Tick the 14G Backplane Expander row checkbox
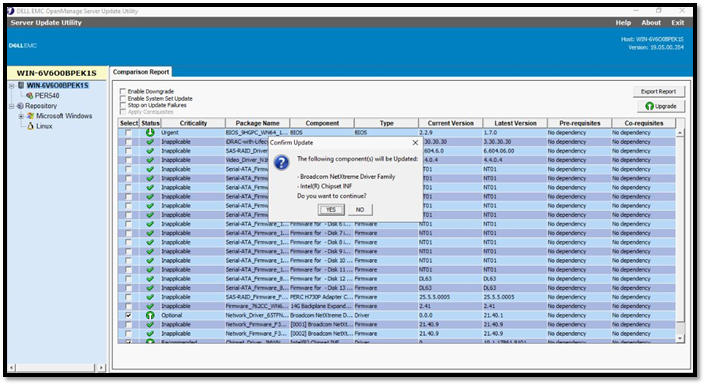706x386 pixels. [129, 306]
